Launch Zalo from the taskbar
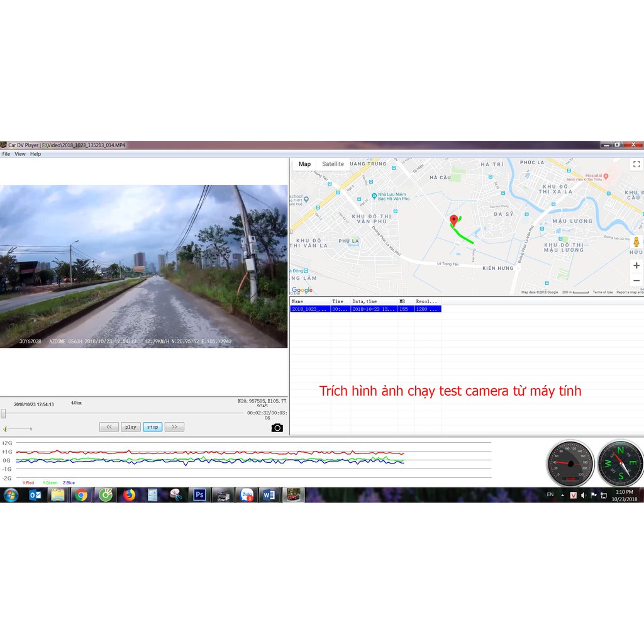 (x=247, y=495)
